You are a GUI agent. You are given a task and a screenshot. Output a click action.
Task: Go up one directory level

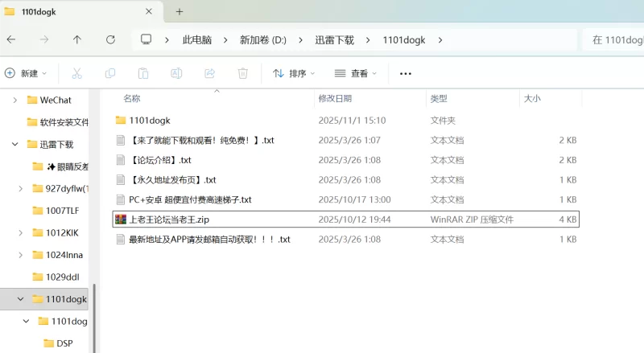click(x=77, y=39)
